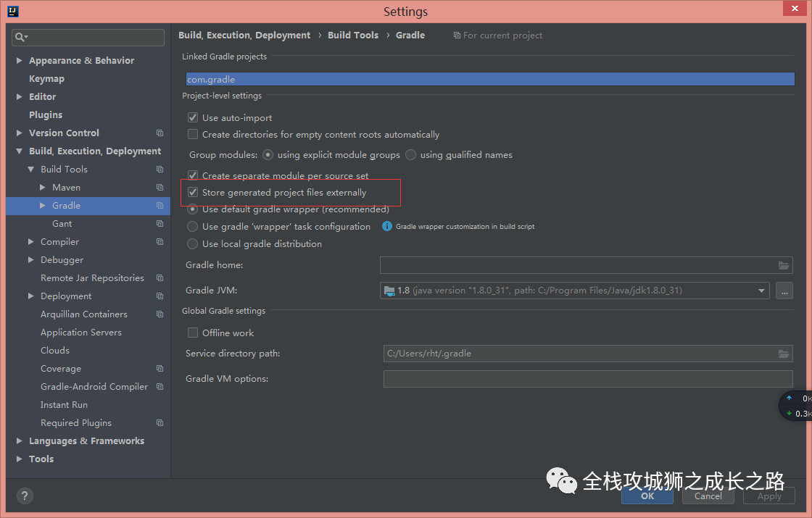
Task: Click project-level icon beside Gradle row
Action: (160, 206)
